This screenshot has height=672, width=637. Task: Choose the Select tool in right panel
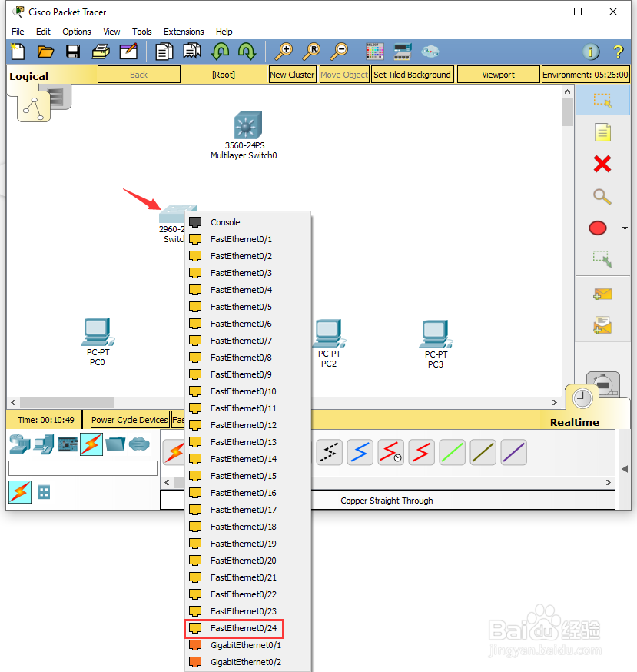[602, 100]
